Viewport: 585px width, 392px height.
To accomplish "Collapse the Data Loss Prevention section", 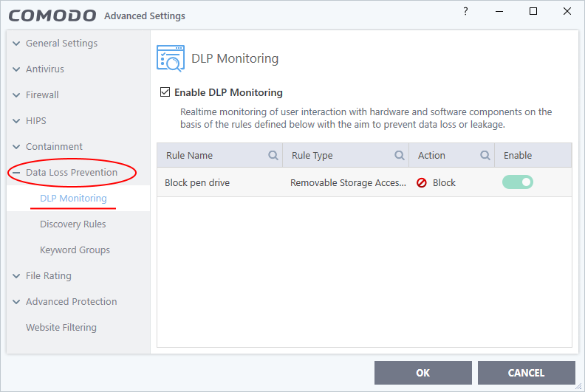I will [16, 173].
